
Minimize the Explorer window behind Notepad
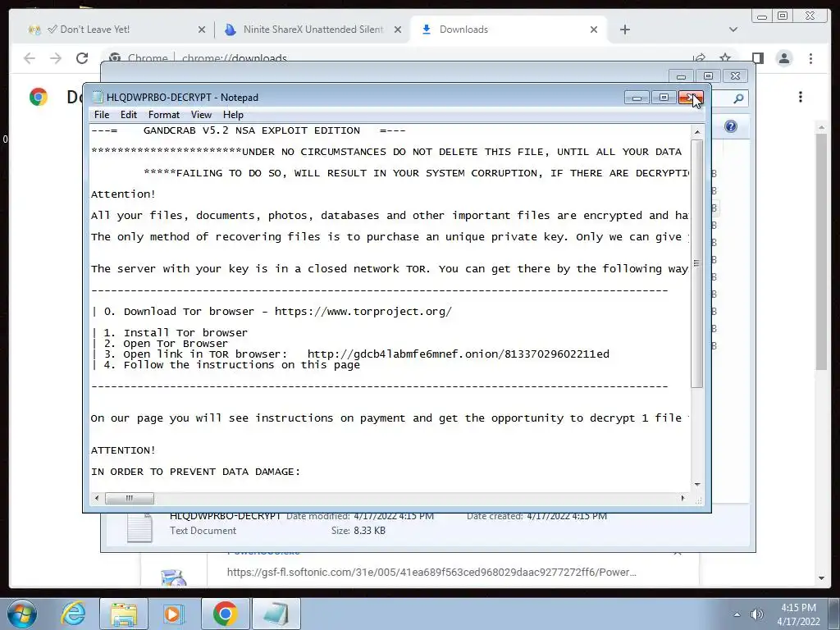tap(681, 76)
